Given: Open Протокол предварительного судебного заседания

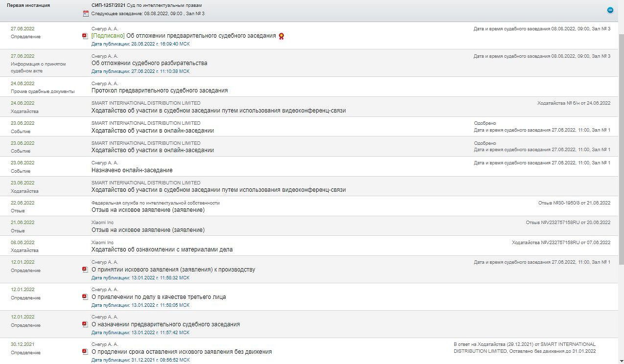Looking at the screenshot, I should coord(160,91).
